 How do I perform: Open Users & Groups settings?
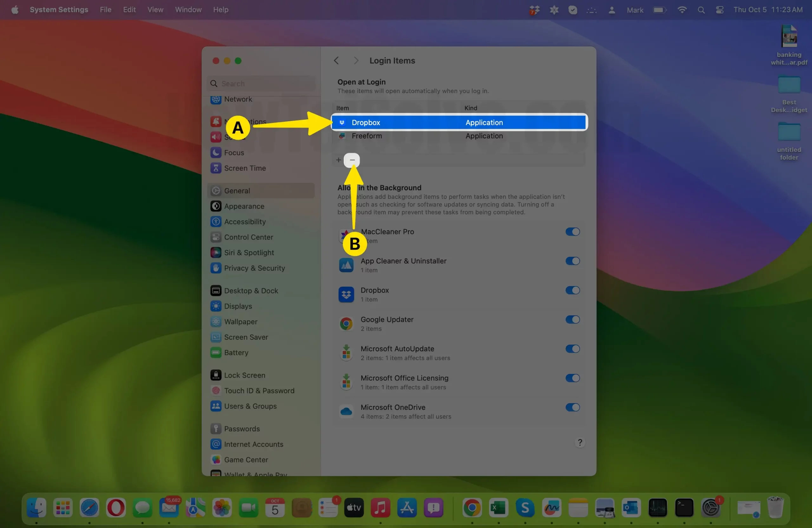click(261, 406)
